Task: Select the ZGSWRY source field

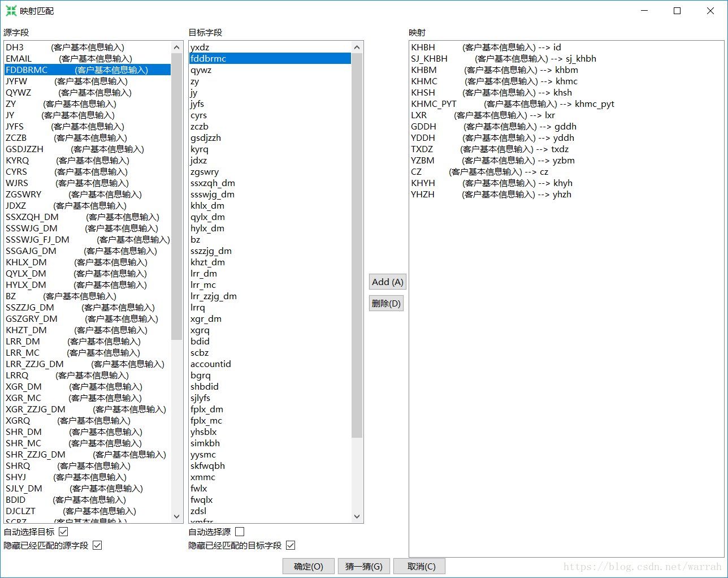Action: (x=87, y=195)
